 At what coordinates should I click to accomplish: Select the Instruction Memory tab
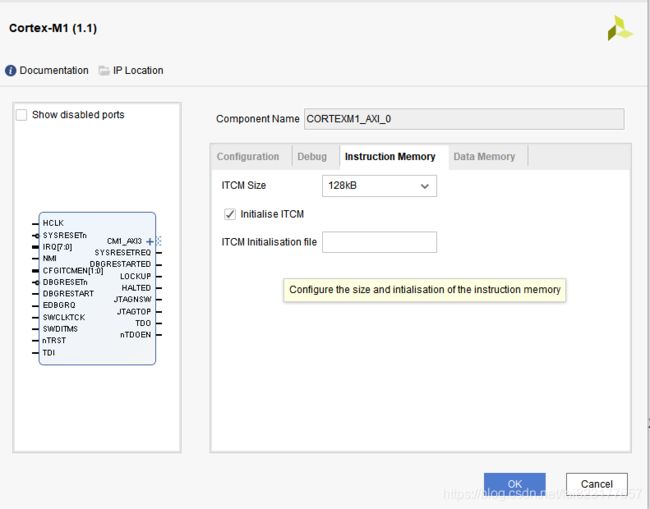click(390, 157)
